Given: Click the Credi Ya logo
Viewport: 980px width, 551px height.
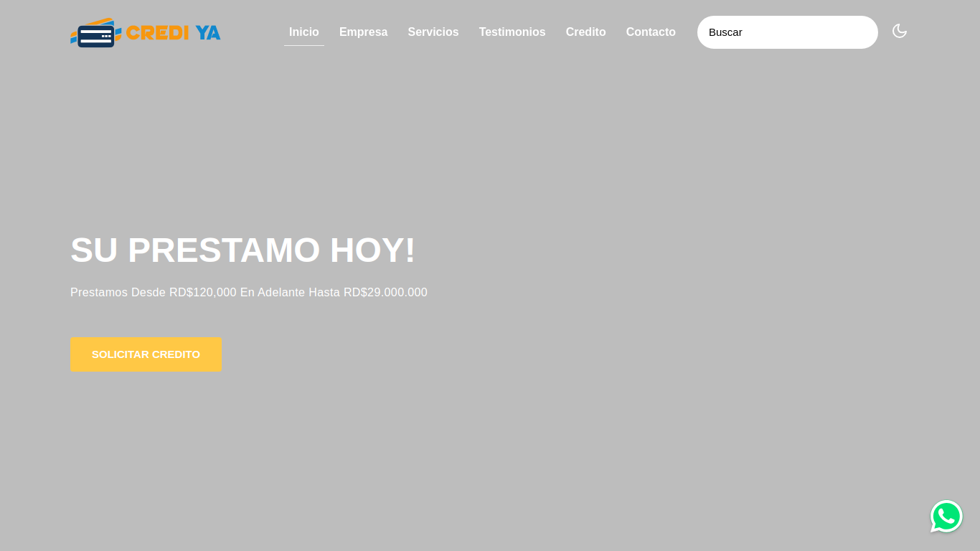Looking at the screenshot, I should pos(146,32).
